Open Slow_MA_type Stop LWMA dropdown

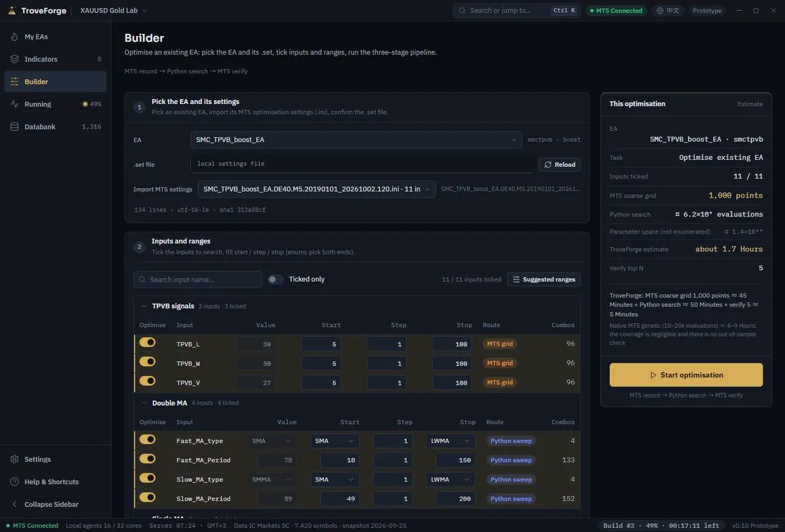pyautogui.click(x=451, y=480)
